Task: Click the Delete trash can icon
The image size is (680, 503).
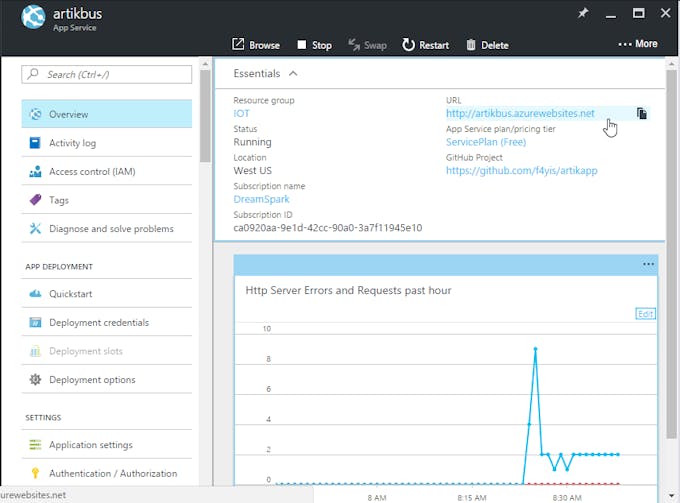Action: [x=471, y=45]
